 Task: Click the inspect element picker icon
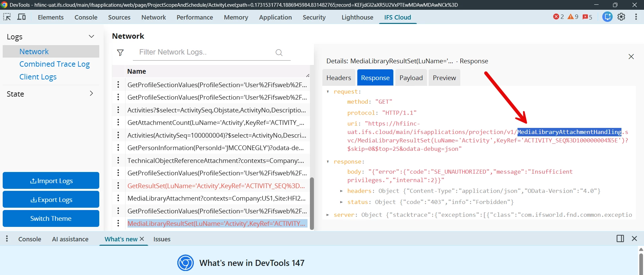[7, 17]
